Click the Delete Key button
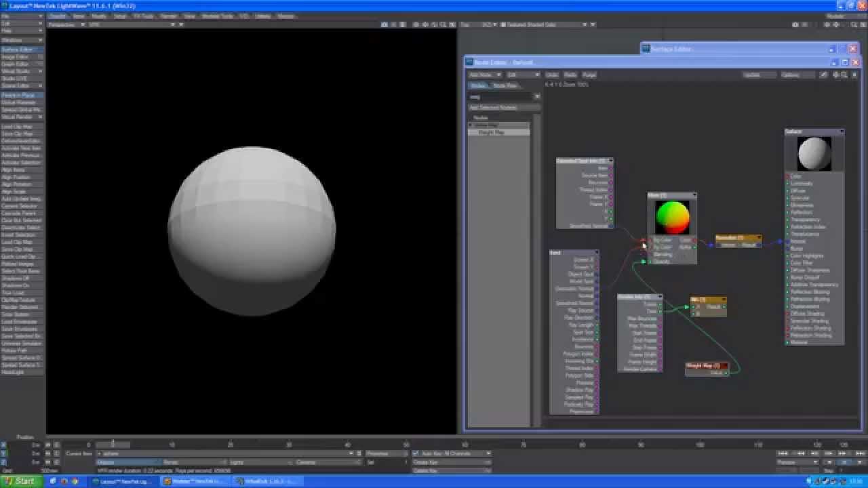This screenshot has height=488, width=868. coord(451,470)
